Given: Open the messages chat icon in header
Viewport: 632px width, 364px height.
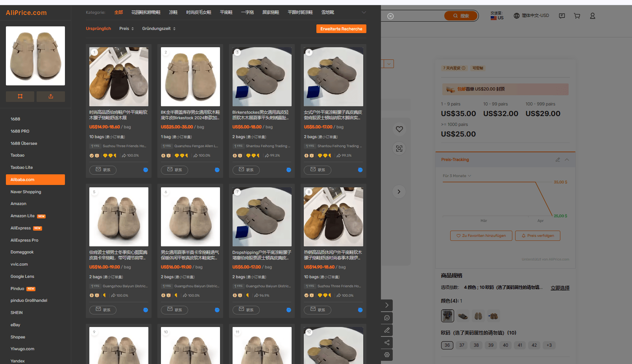Looking at the screenshot, I should coord(562,16).
